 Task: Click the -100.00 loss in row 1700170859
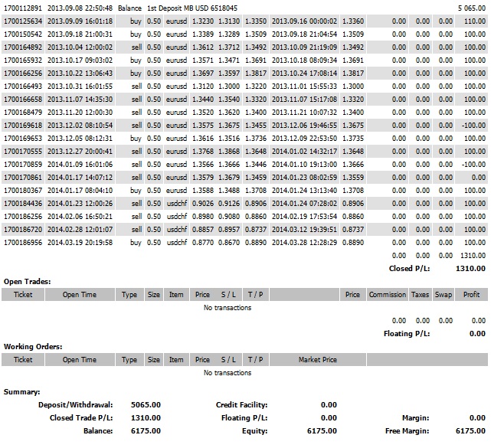tap(474, 165)
